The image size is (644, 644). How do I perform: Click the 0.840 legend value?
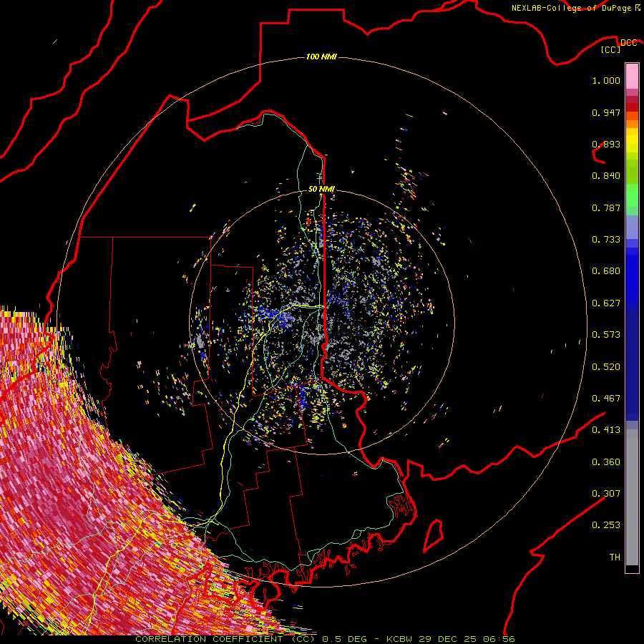pos(606,176)
